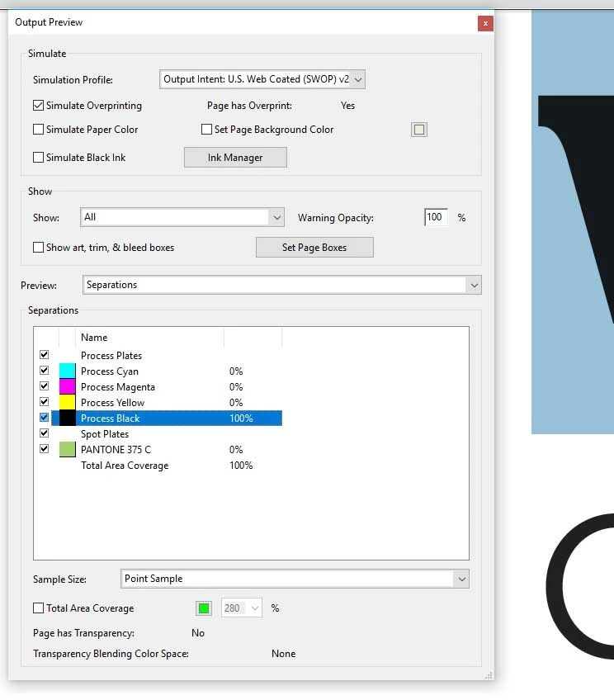Click the Warning Opacity input field

436,217
